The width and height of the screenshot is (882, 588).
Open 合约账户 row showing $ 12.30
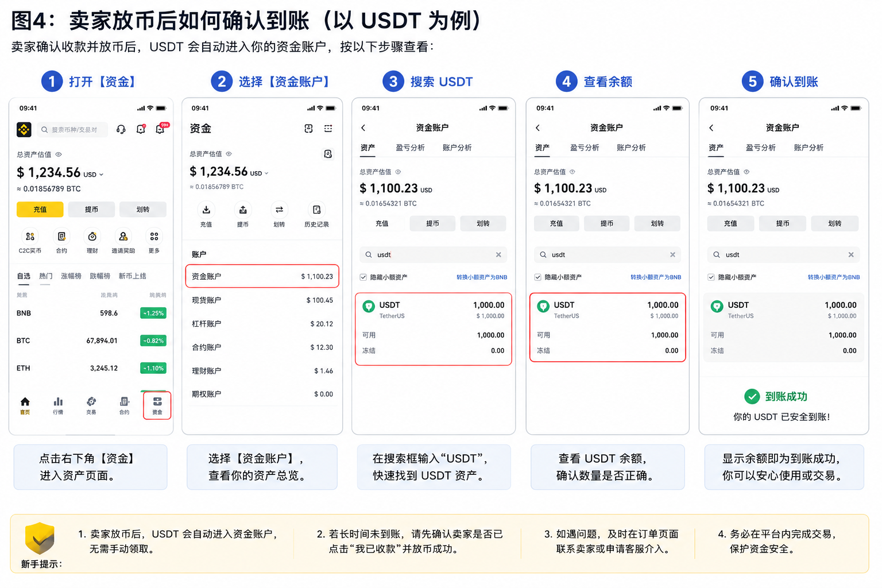pyautogui.click(x=262, y=347)
